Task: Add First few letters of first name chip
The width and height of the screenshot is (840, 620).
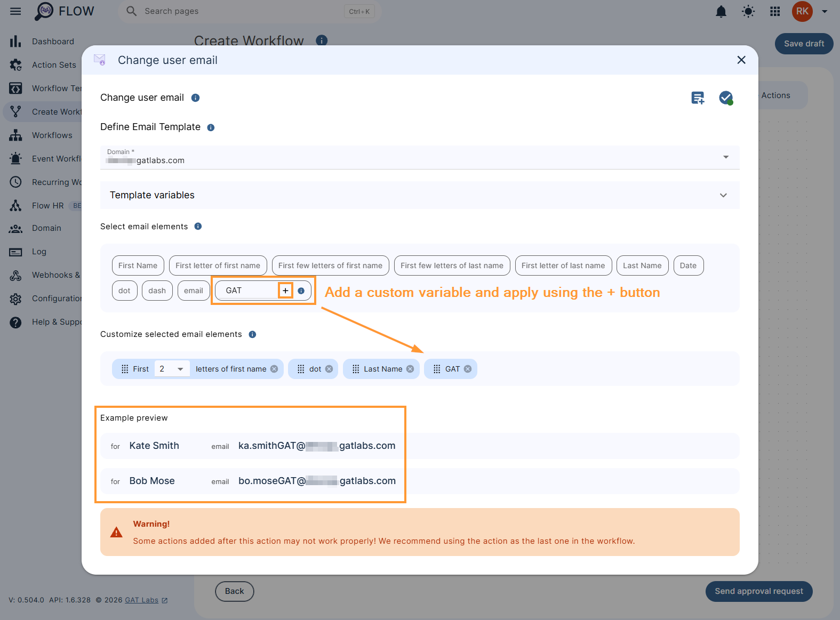Action: pos(330,265)
